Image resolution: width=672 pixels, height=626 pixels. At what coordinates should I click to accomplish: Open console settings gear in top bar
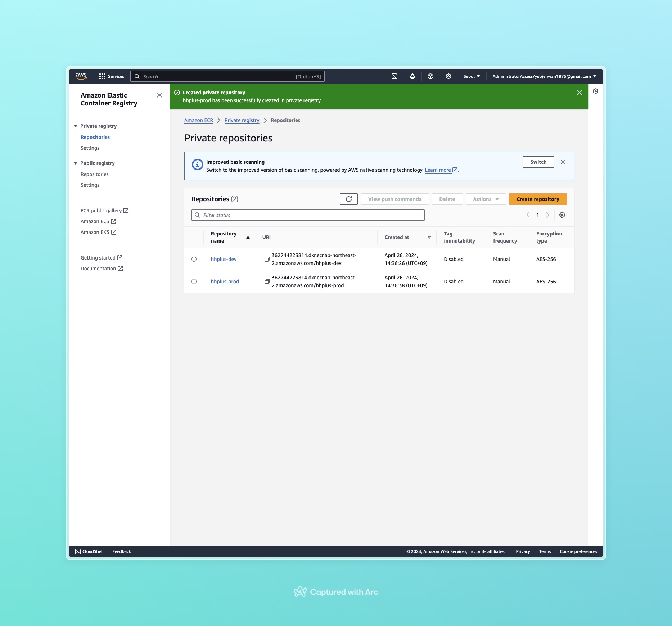tap(448, 76)
